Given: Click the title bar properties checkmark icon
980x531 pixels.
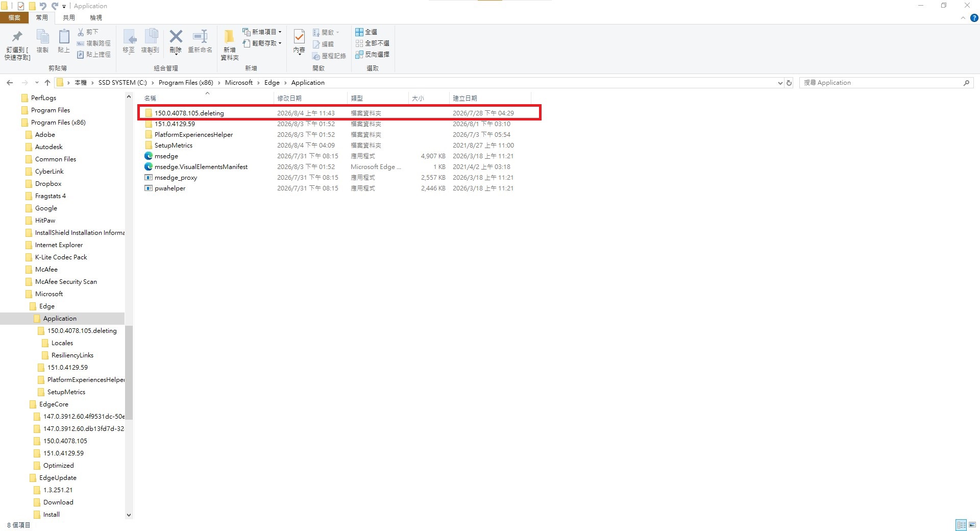Looking at the screenshot, I should pyautogui.click(x=21, y=6).
